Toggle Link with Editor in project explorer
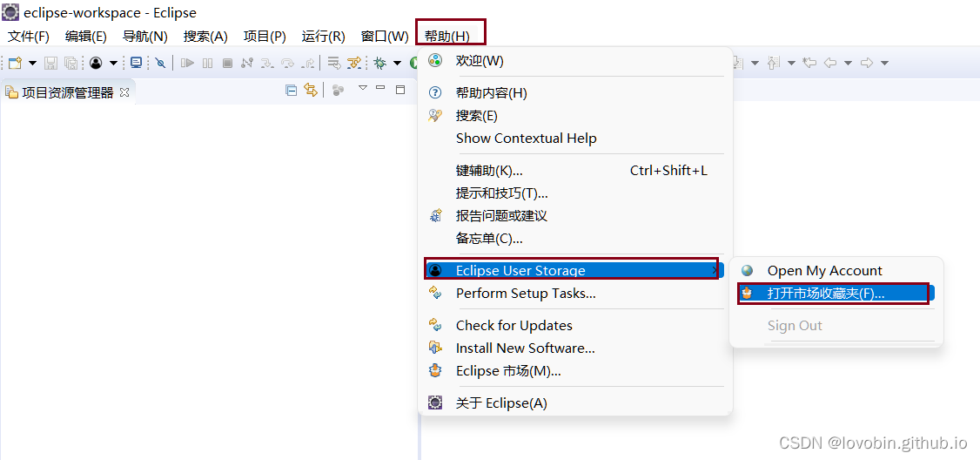This screenshot has width=980, height=460. (x=310, y=90)
